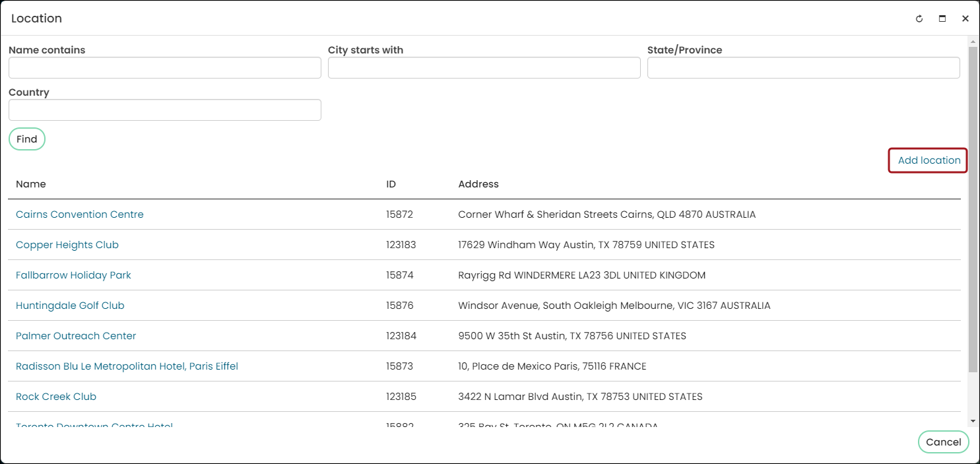Click ID 123184
Screen dimensions: 980x464
(x=401, y=336)
